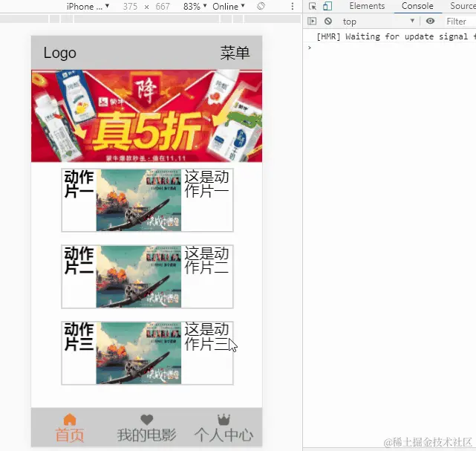Click the Logo text in header

(x=60, y=53)
